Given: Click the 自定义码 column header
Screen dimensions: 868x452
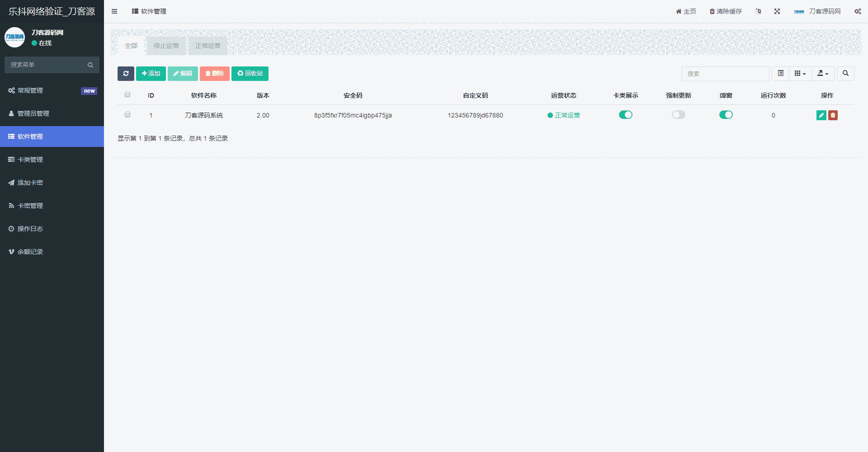Looking at the screenshot, I should 476,95.
